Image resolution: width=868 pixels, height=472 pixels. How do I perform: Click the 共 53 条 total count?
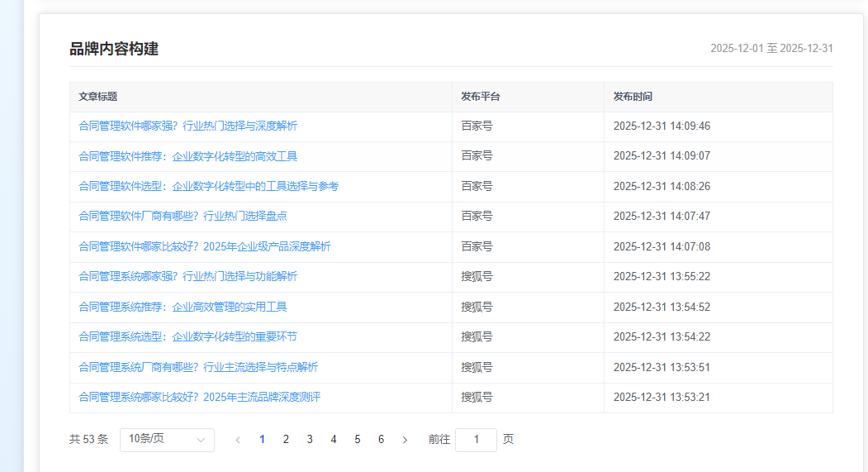point(88,440)
